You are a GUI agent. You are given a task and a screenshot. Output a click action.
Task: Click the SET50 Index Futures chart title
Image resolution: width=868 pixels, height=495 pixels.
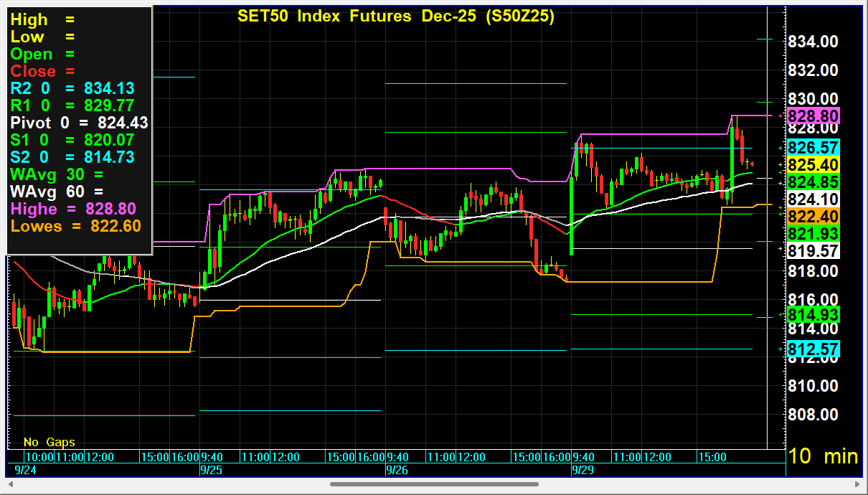(x=396, y=16)
